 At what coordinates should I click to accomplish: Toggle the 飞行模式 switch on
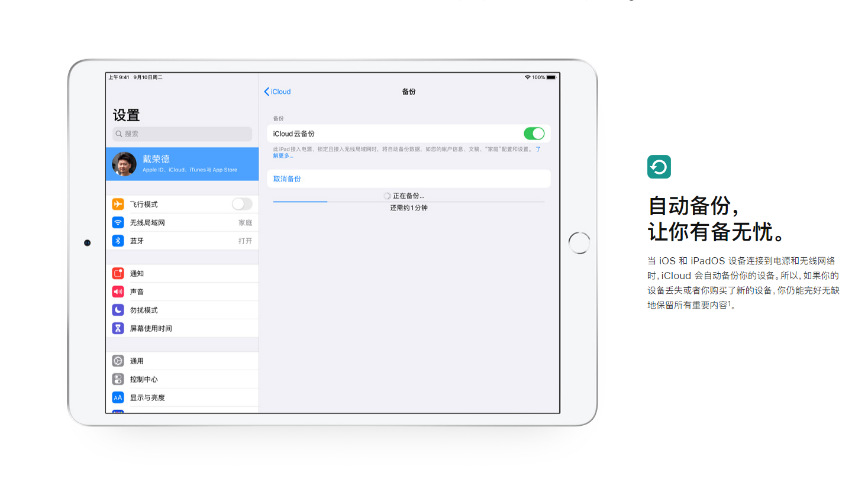[242, 204]
